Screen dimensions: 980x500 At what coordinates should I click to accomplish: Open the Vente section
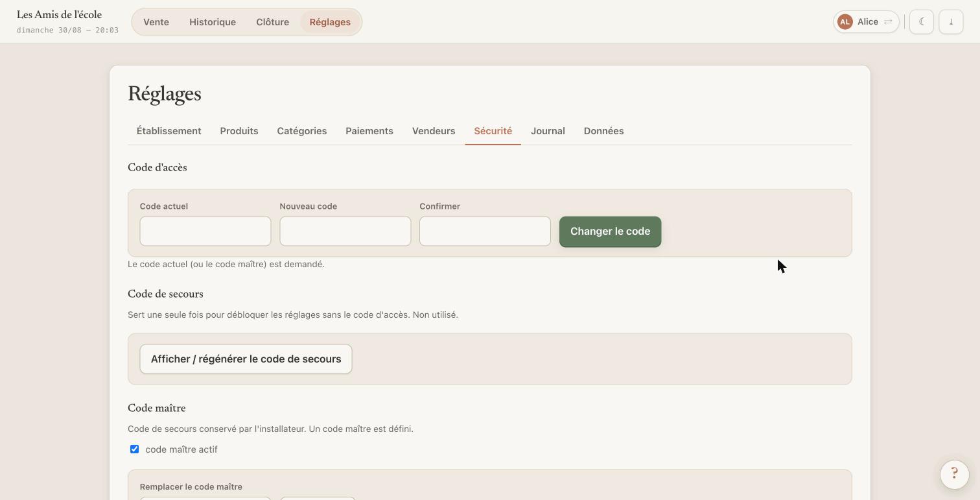(x=156, y=22)
